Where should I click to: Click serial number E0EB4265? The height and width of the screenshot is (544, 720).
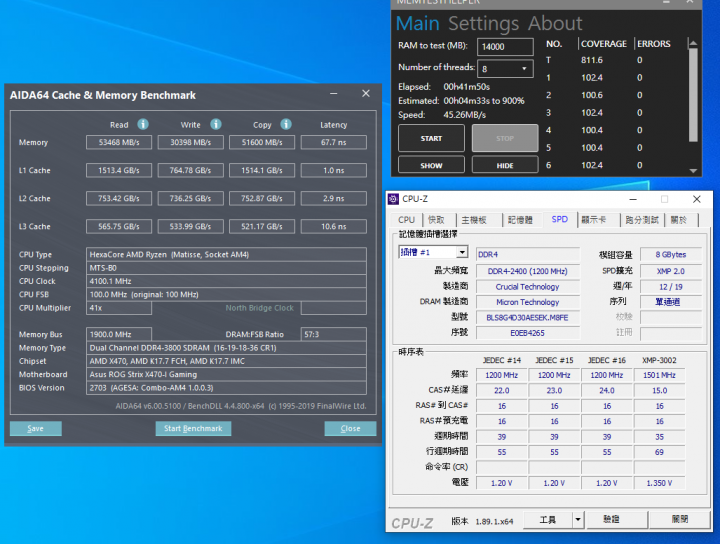click(528, 333)
